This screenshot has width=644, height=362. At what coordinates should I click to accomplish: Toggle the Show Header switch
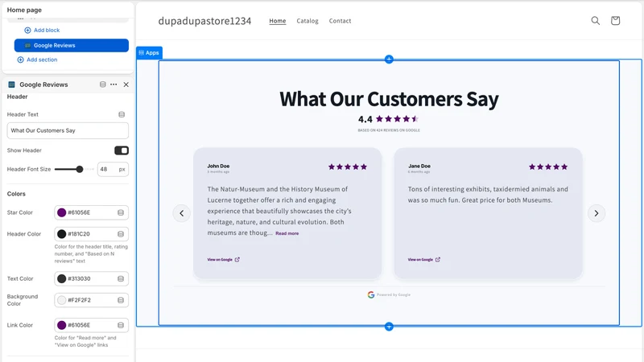click(x=122, y=150)
